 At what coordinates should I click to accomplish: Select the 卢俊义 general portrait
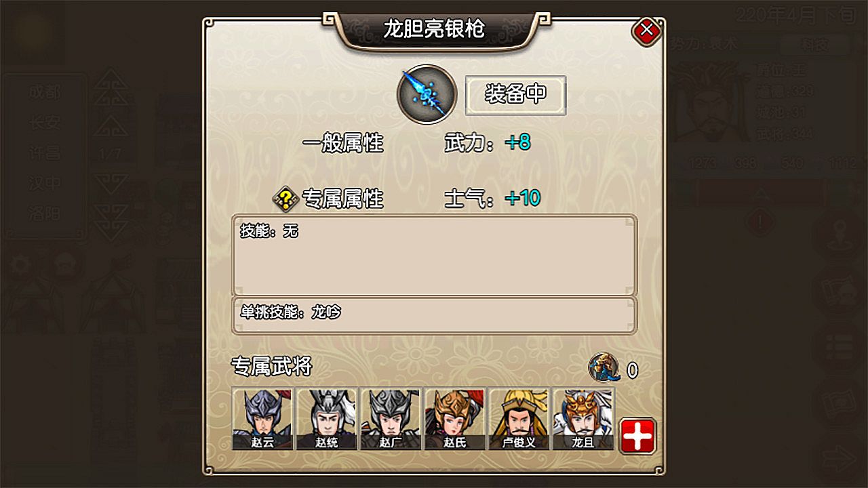(519, 419)
